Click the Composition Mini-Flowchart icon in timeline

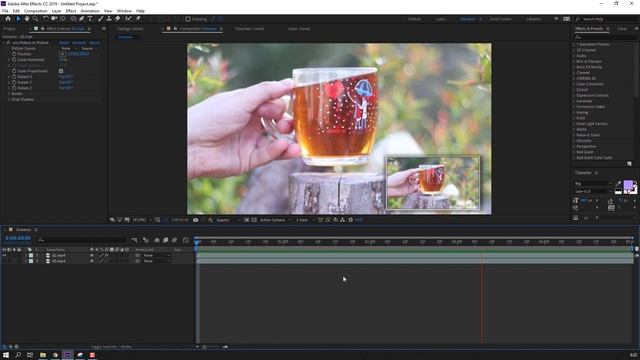click(135, 240)
